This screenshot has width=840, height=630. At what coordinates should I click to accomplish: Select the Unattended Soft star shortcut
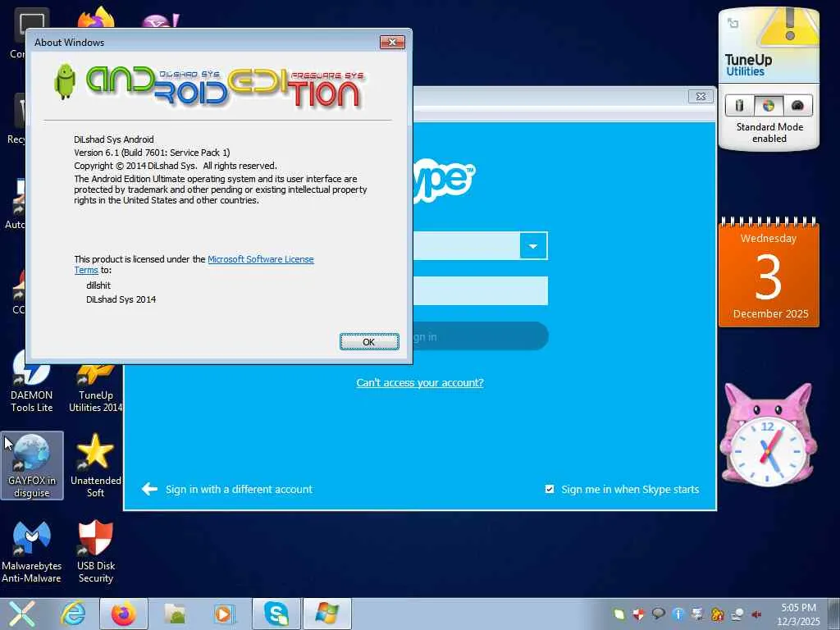point(95,466)
